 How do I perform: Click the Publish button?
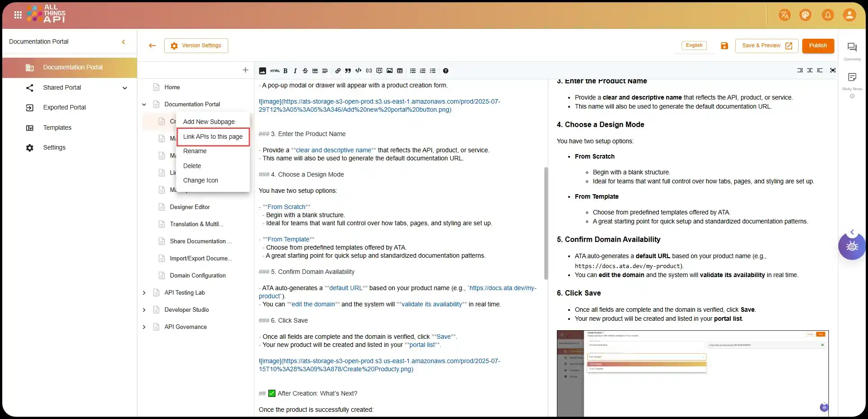(x=818, y=46)
